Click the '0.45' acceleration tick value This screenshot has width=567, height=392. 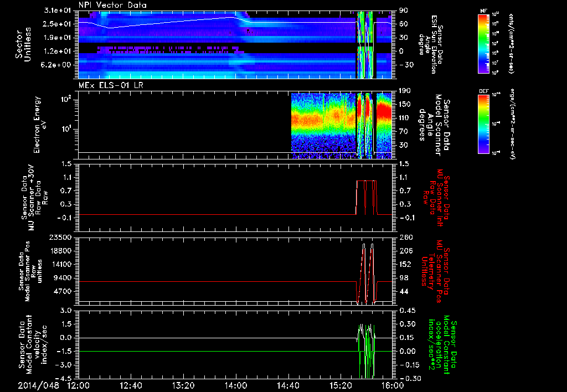407,311
